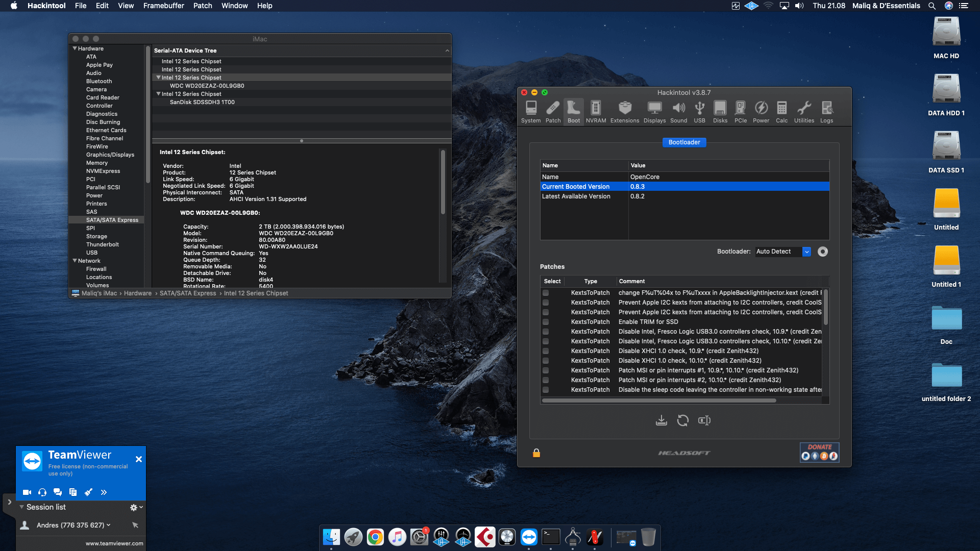The height and width of the screenshot is (551, 980).
Task: Open the Bootloader Auto Detect dropdown
Action: click(x=806, y=252)
